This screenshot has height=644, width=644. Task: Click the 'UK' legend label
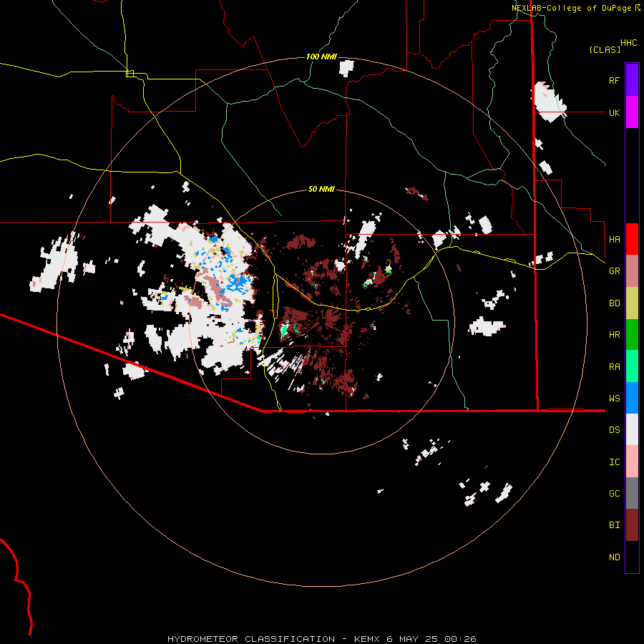(x=614, y=112)
